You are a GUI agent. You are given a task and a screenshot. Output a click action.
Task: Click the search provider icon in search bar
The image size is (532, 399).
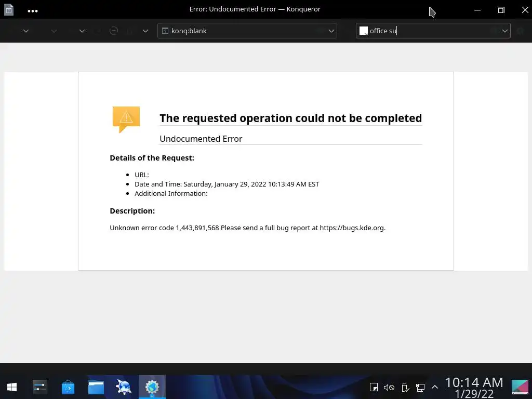[363, 31]
